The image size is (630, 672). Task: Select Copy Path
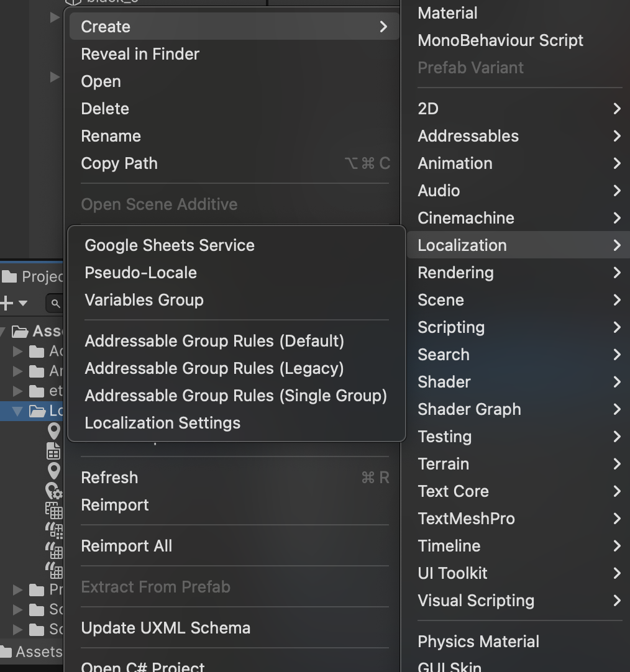click(x=235, y=163)
